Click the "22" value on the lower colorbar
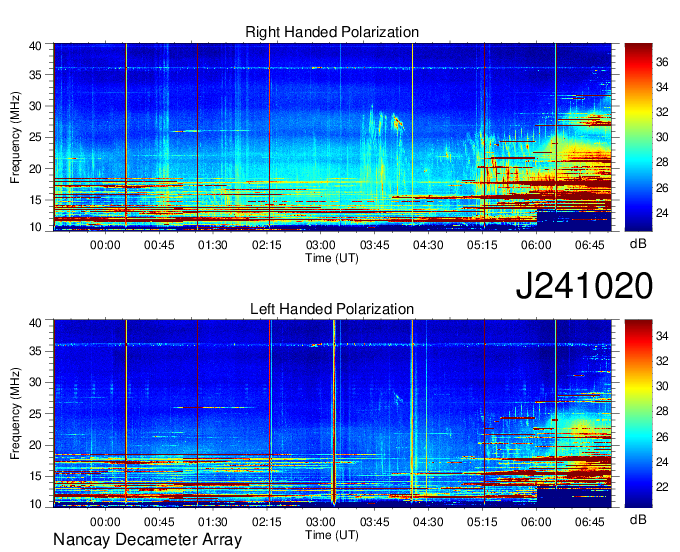Screen dimensions: 680x552 (x=662, y=487)
